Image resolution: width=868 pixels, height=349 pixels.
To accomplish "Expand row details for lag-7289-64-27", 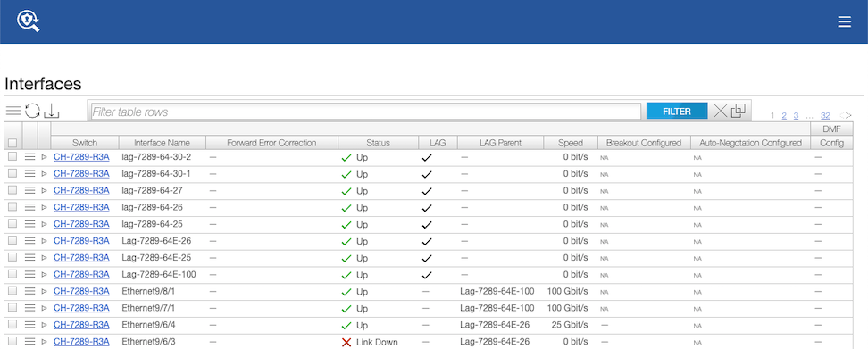I will click(x=45, y=190).
